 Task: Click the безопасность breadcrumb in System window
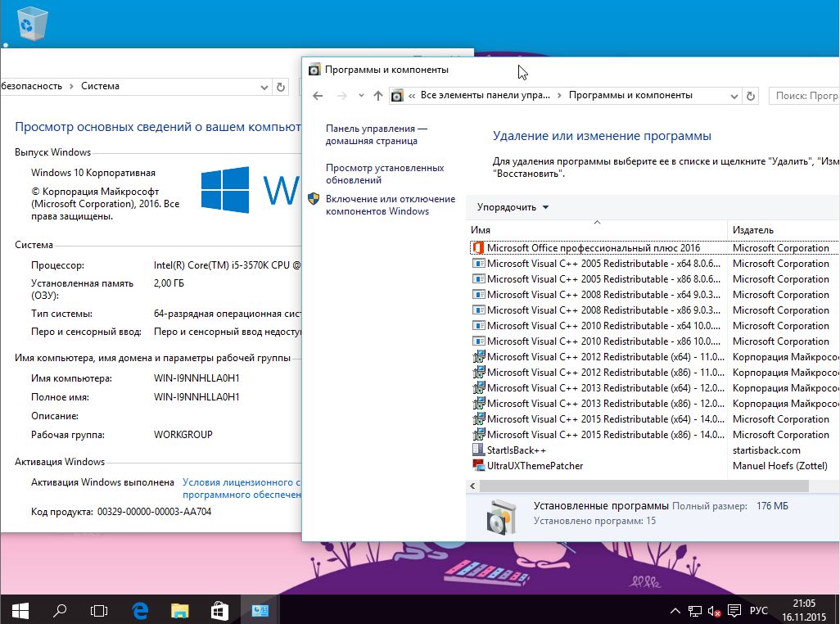(x=31, y=86)
